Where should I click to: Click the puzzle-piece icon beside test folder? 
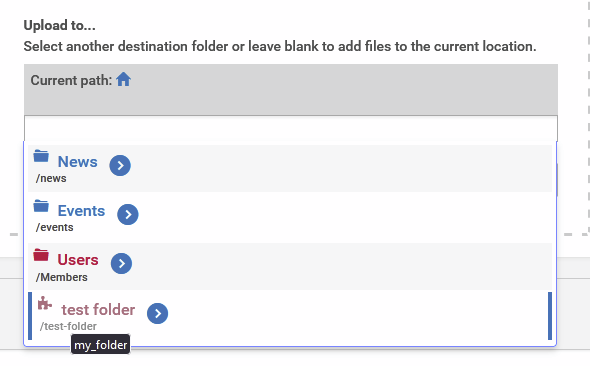[x=44, y=303]
